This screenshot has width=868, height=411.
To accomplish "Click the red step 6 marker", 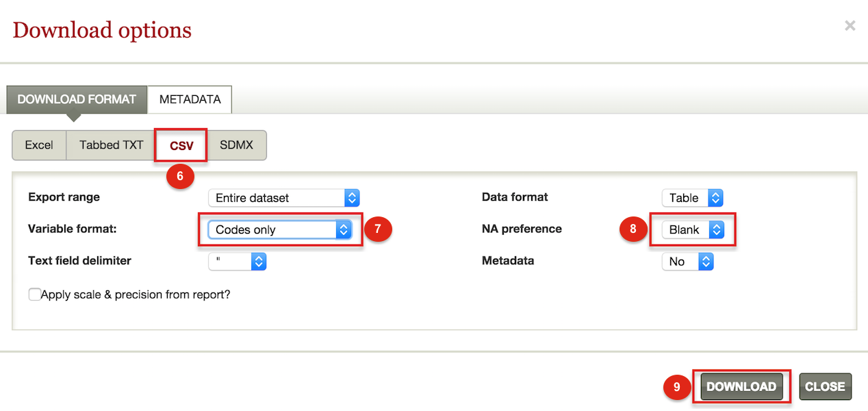I will (180, 176).
